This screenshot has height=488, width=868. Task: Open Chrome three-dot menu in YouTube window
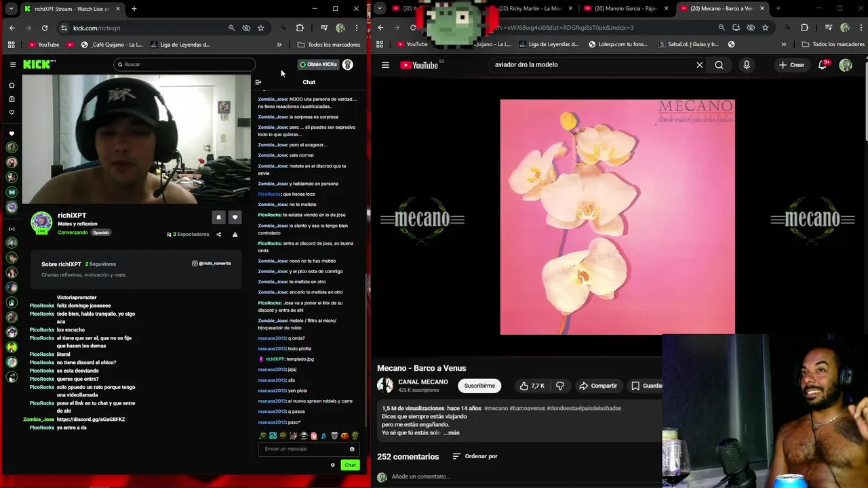861,28
